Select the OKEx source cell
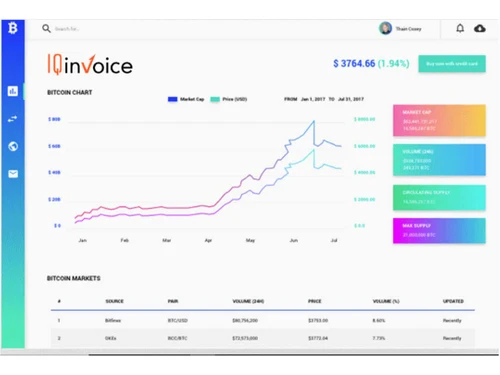 tap(111, 338)
